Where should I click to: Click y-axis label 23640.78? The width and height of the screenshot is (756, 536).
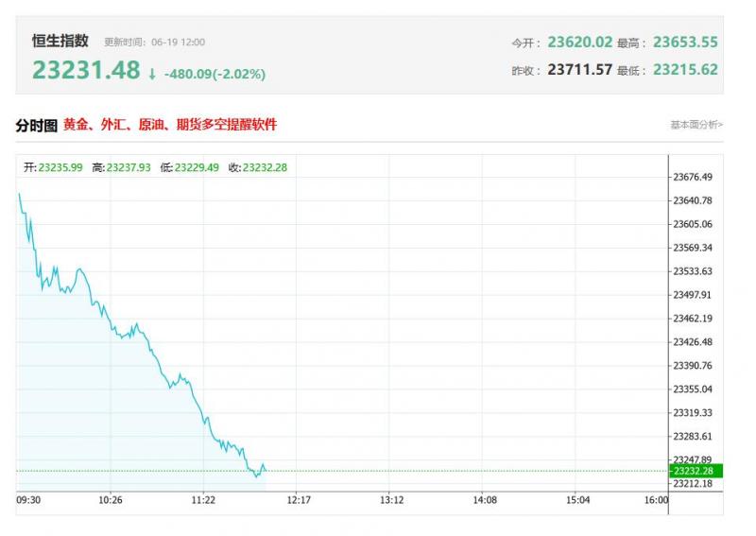[x=693, y=200]
